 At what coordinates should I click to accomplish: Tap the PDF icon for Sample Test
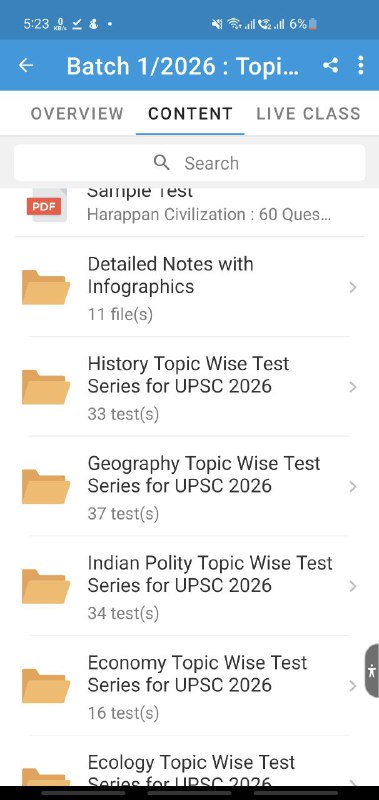click(x=44, y=205)
